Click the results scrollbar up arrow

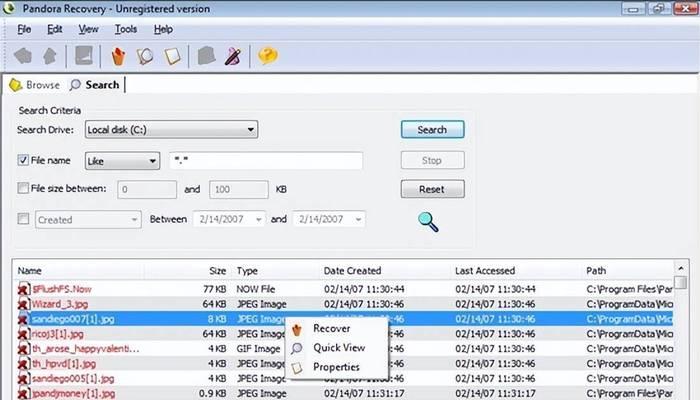[681, 269]
